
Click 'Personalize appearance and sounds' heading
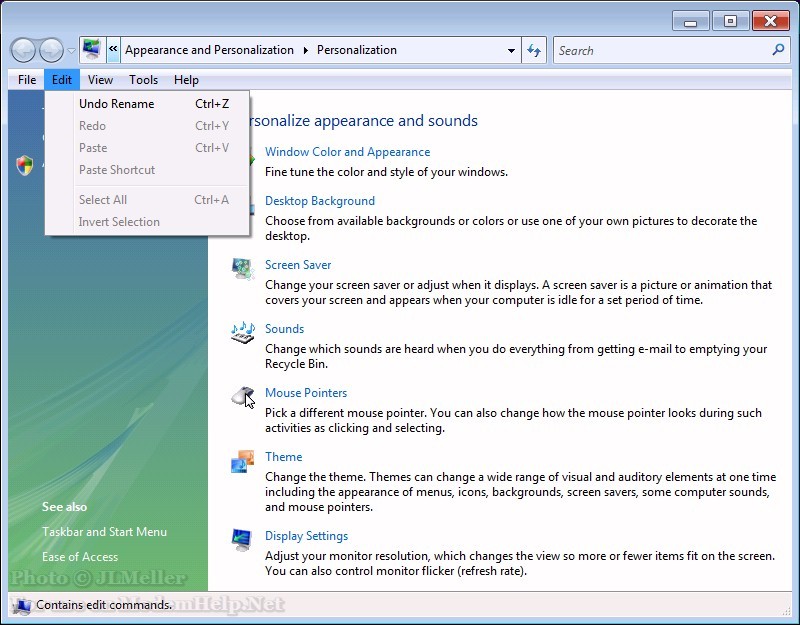point(364,121)
